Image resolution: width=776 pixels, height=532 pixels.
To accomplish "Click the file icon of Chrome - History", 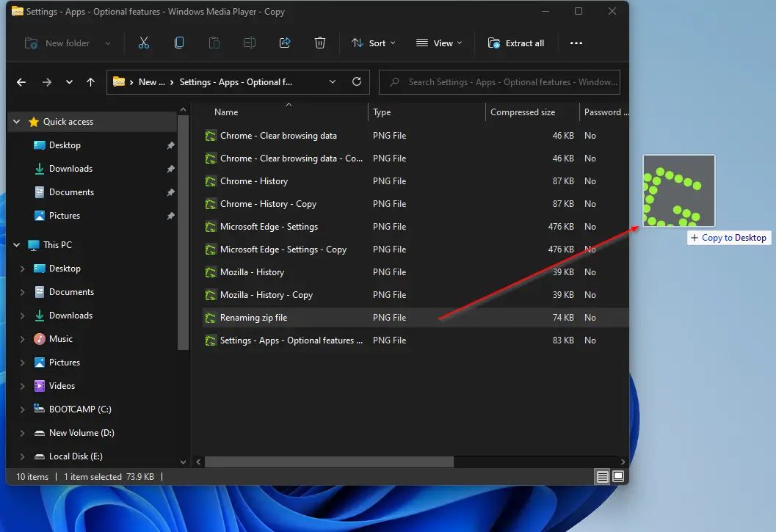I will pos(211,181).
